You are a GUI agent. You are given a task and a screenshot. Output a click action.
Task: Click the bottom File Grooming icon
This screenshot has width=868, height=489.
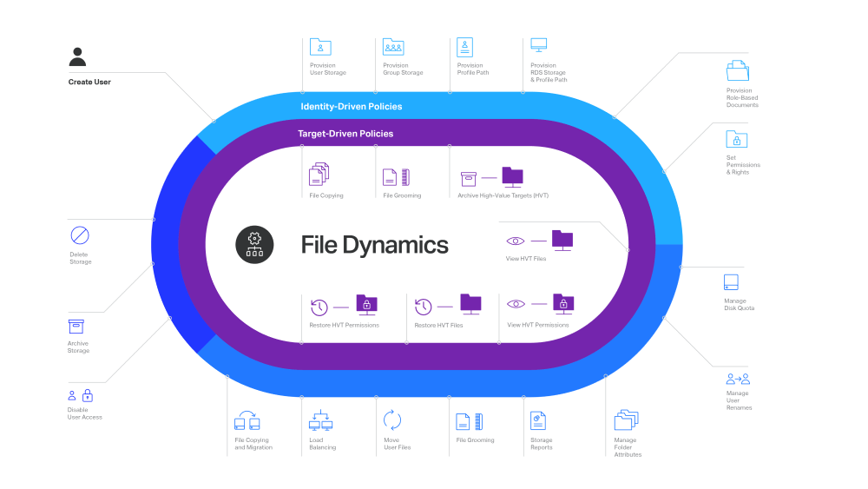(x=470, y=422)
